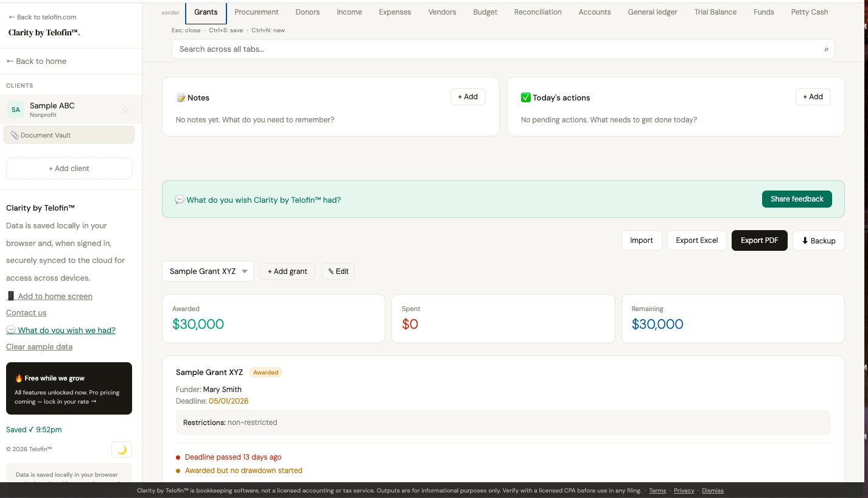Viewport: 868px width, 498px height.
Task: Click the search magnifier icon in search bar
Action: (x=826, y=49)
